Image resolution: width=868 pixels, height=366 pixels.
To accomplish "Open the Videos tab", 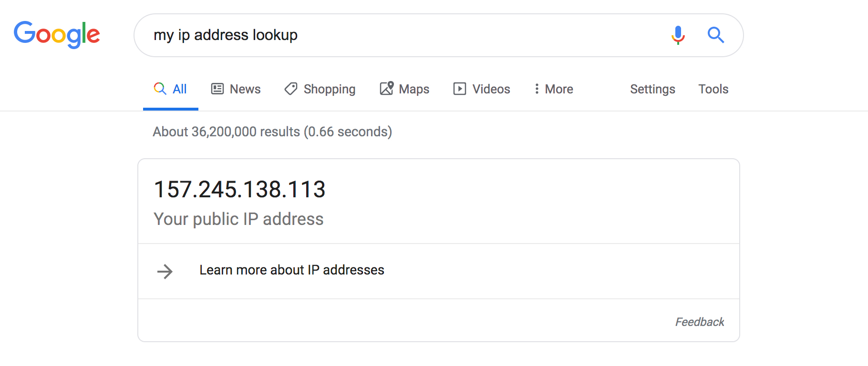I will click(x=491, y=89).
